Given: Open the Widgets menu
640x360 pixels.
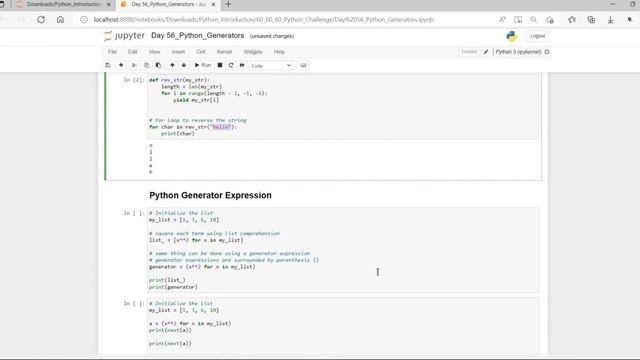Looking at the screenshot, I should (253, 52).
